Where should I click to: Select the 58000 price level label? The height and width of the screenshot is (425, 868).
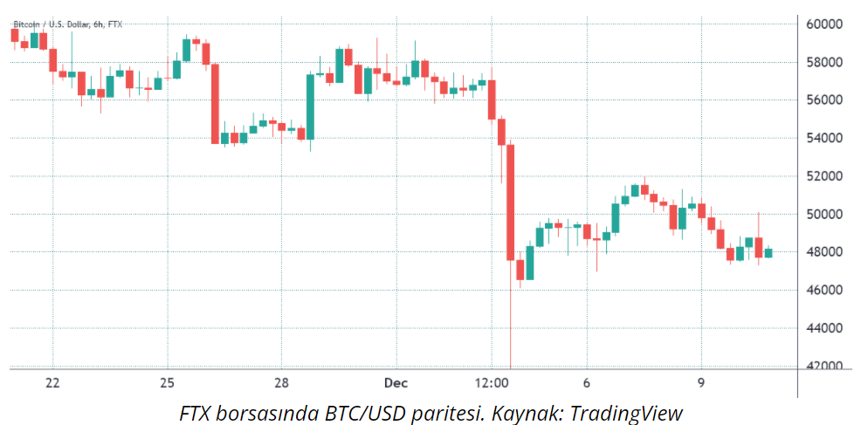[824, 62]
